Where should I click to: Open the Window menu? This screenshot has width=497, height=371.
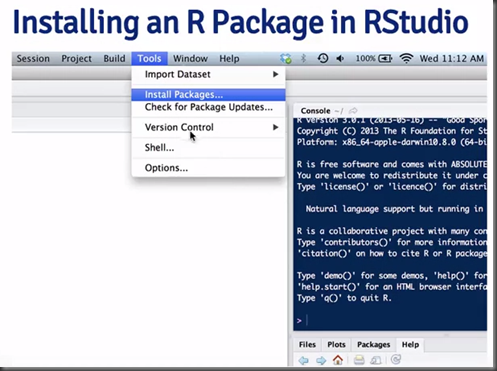(x=190, y=59)
